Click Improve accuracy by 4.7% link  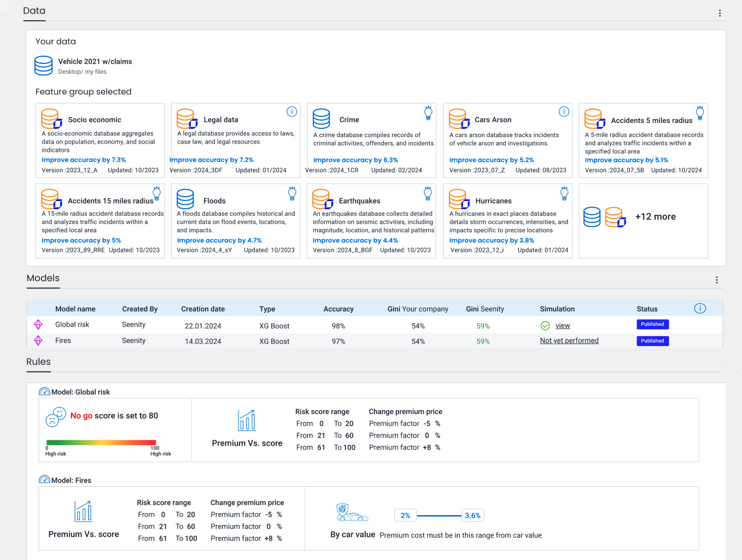click(219, 240)
